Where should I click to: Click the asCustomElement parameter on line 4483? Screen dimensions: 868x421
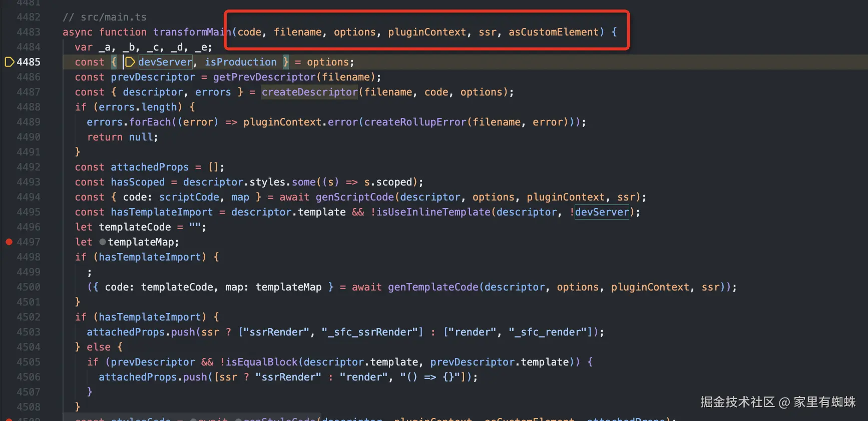coord(554,32)
